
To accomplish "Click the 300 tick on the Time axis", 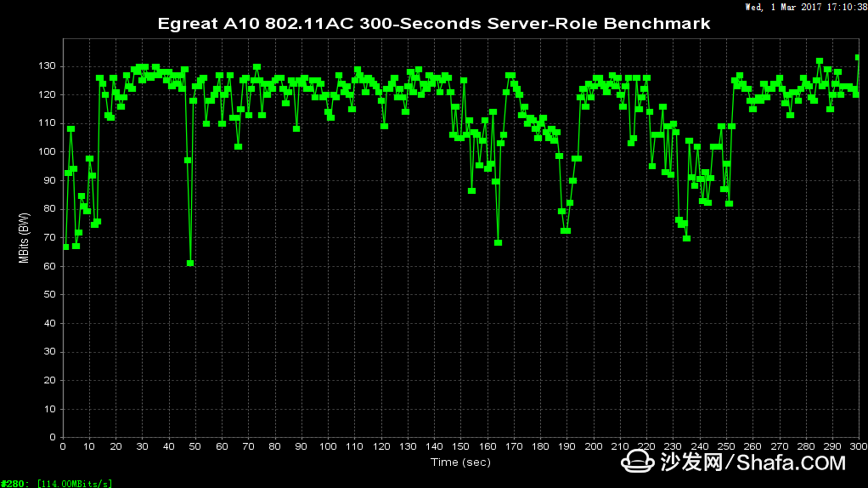I will tap(858, 446).
